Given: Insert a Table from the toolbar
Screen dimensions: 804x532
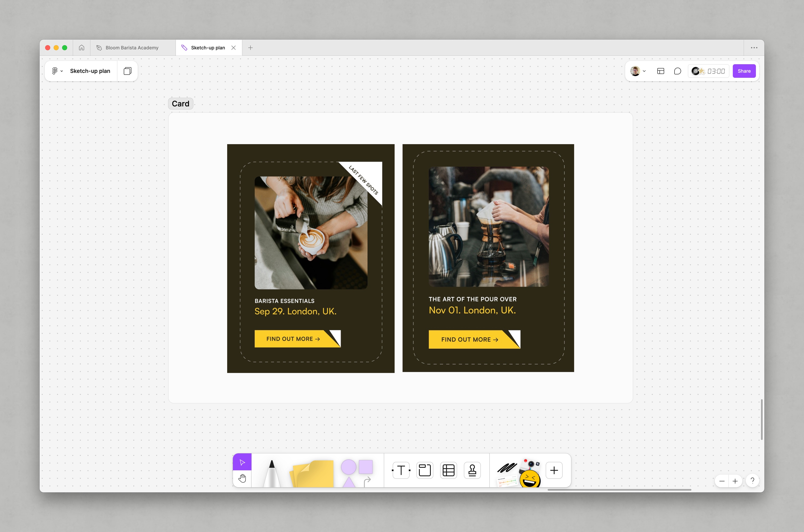Looking at the screenshot, I should pyautogui.click(x=448, y=470).
